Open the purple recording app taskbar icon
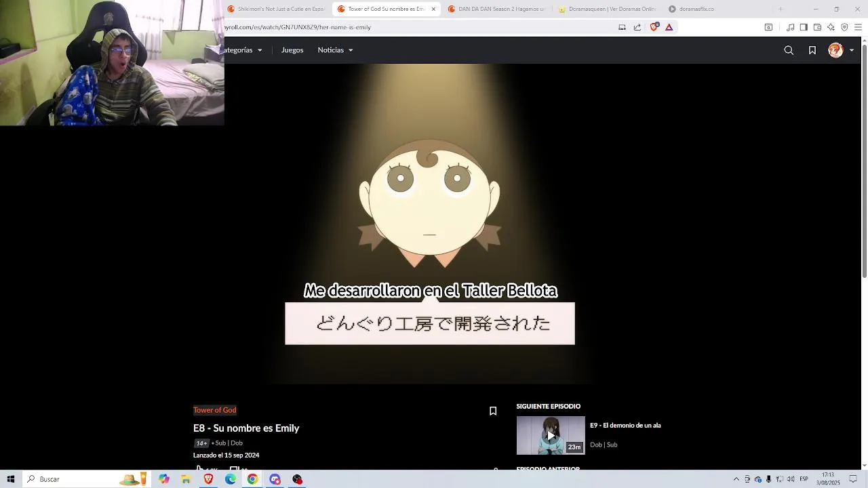Image resolution: width=868 pixels, height=488 pixels. [x=275, y=479]
